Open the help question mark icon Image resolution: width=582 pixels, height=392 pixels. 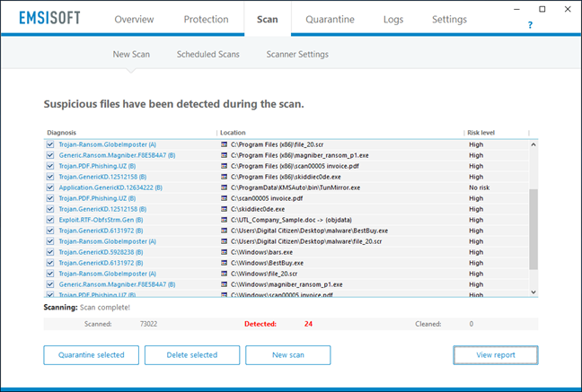point(530,25)
